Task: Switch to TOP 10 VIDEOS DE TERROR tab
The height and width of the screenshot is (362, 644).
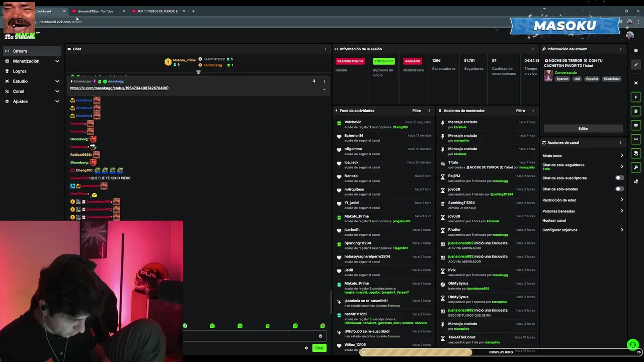Action: [158, 11]
